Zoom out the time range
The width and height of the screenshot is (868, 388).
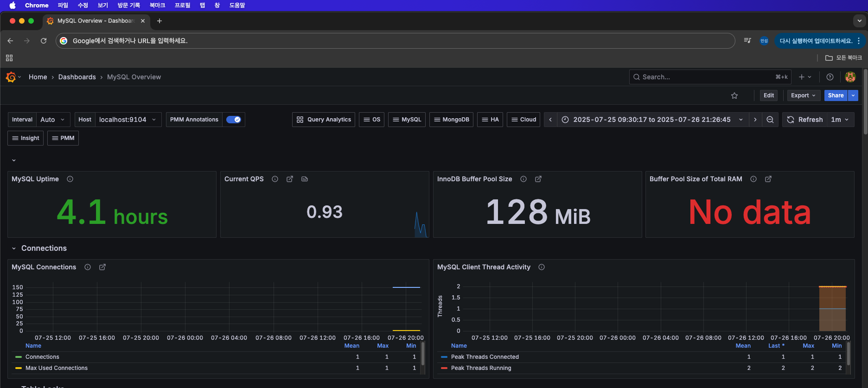770,120
